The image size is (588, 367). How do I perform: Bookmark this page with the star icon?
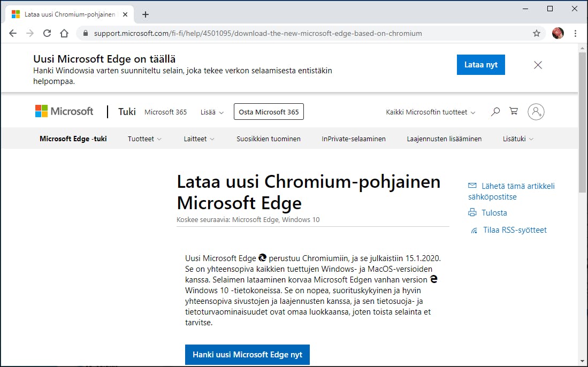pyautogui.click(x=537, y=33)
